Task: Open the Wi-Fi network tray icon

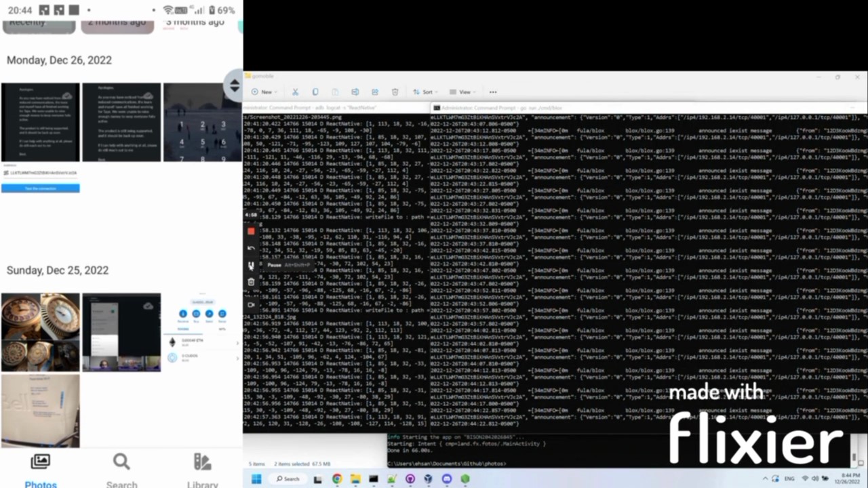Action: 806,479
